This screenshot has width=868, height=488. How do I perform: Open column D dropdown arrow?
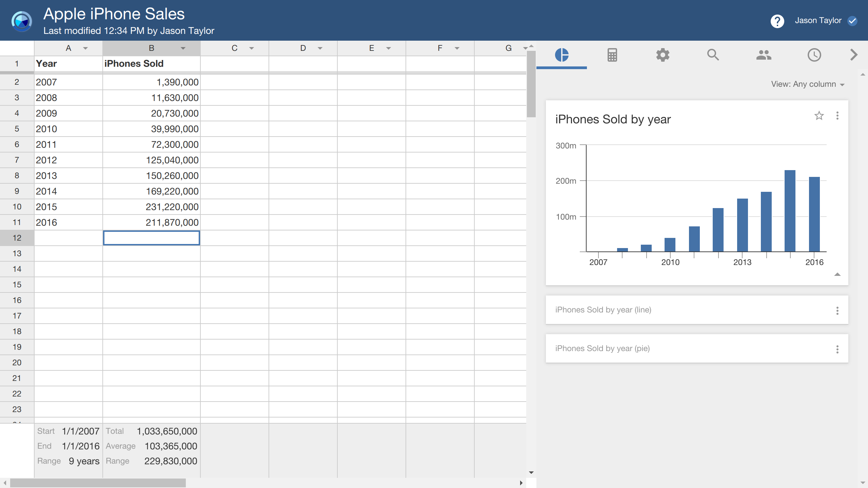point(320,48)
